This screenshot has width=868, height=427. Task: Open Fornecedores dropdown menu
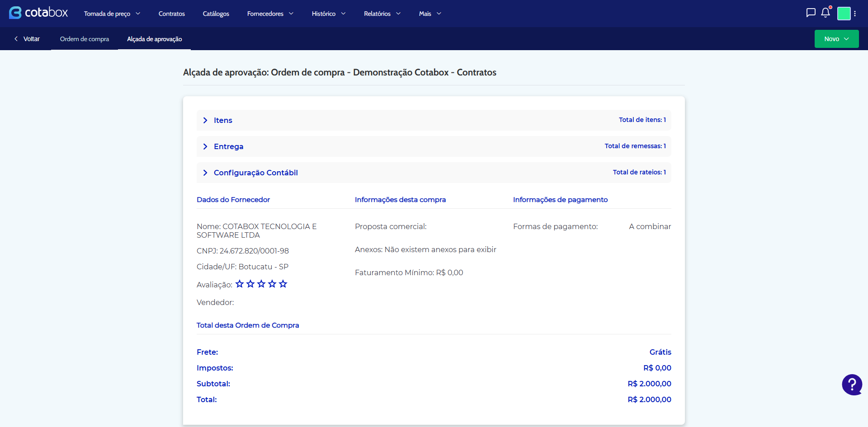point(270,14)
